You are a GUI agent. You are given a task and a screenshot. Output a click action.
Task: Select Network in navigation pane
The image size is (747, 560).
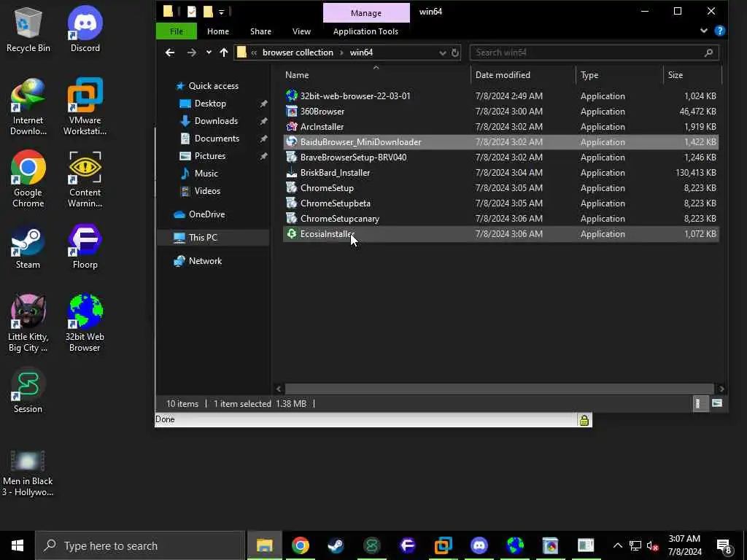[205, 261]
